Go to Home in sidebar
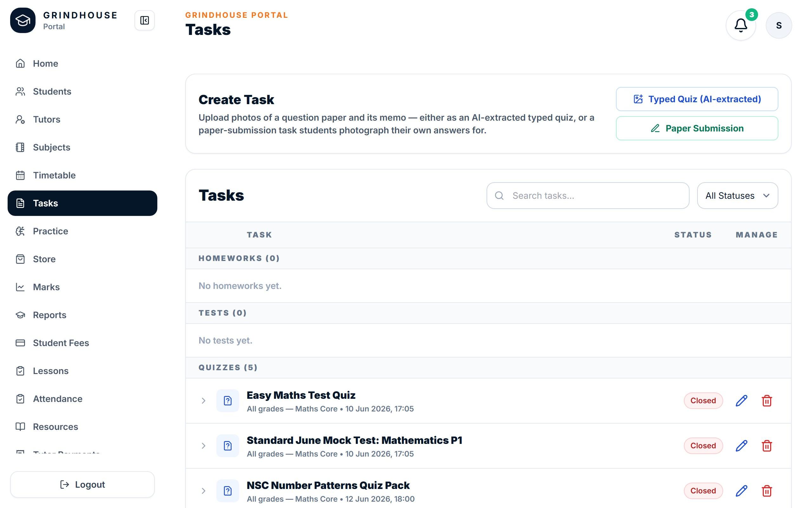Viewport: 812px width, 508px height. [x=82, y=63]
